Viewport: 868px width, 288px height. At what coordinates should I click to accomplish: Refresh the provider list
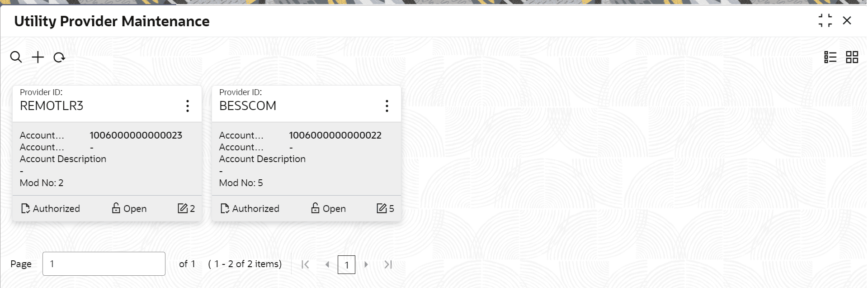click(59, 58)
